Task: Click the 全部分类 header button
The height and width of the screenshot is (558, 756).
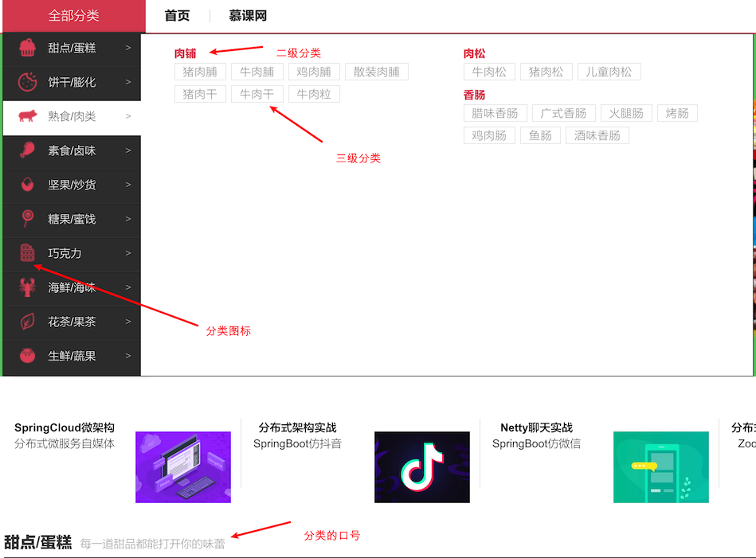Action: pyautogui.click(x=73, y=16)
